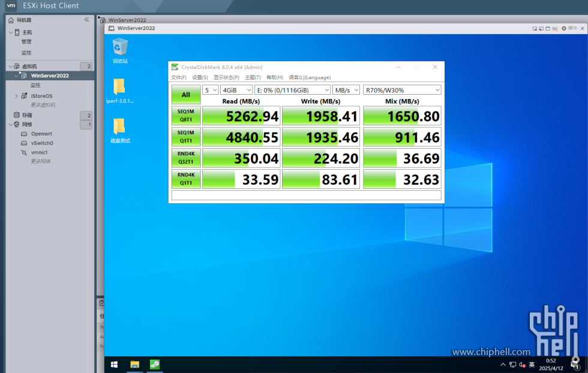Viewport: 588px width, 373px height.
Task: Open the Windows Start menu
Action: click(115, 365)
